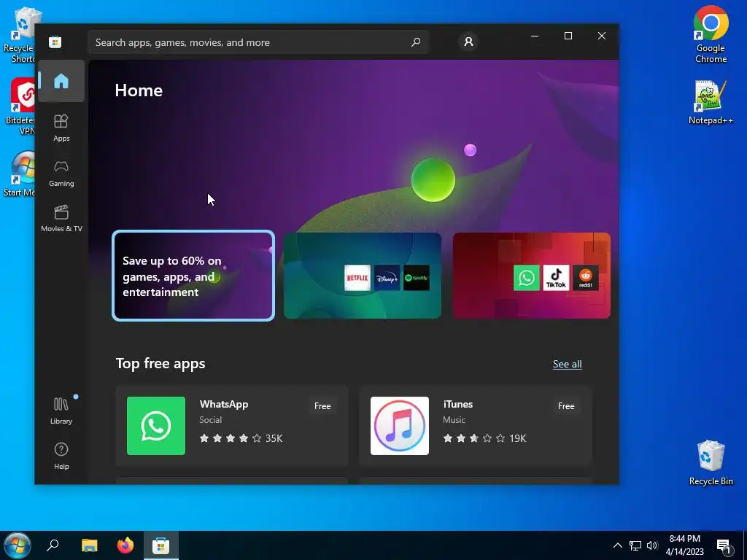Click the Free button for iTunes

pos(566,406)
